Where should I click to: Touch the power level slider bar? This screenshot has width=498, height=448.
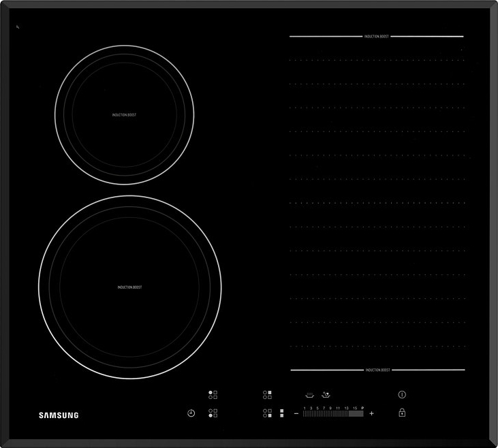(x=333, y=414)
